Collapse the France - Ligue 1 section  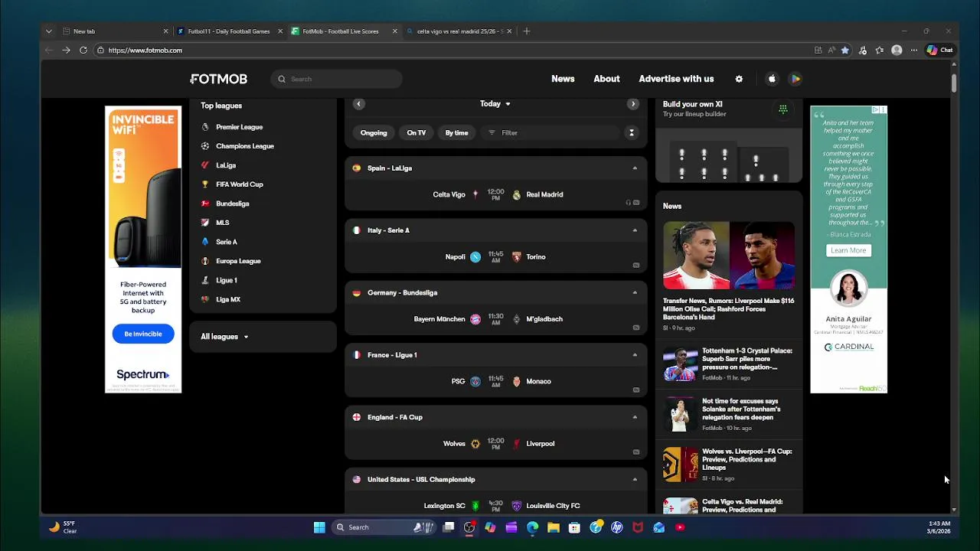point(635,355)
